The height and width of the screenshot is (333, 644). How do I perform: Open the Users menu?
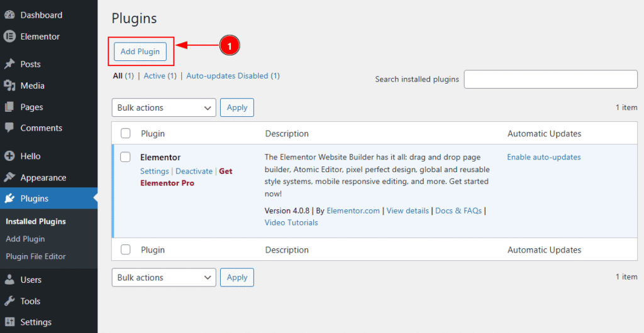31,280
